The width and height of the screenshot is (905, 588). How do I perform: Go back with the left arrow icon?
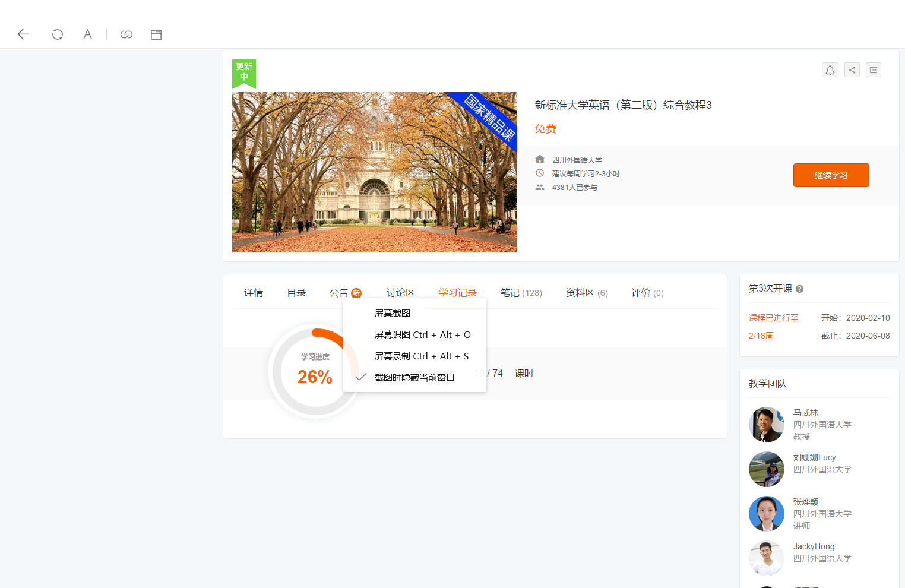pyautogui.click(x=23, y=34)
